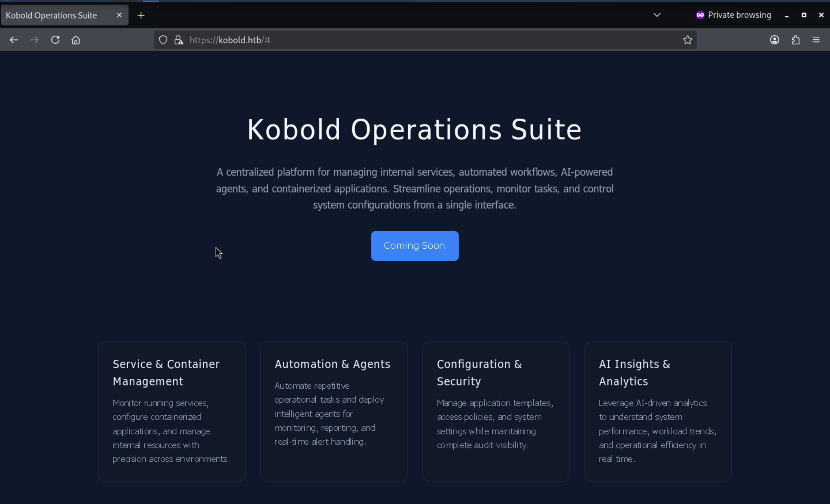
Task: Open the tracking protection shield icon
Action: coord(163,40)
